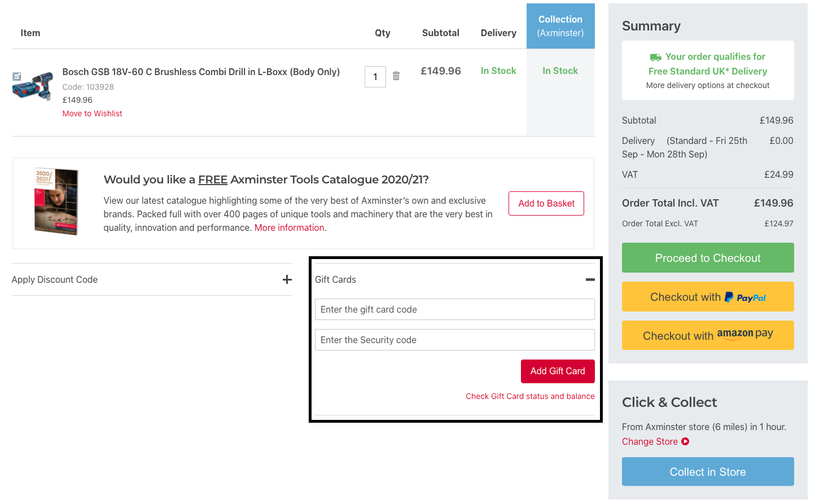Click the Add Gift Card button
815x504 pixels.
point(558,371)
